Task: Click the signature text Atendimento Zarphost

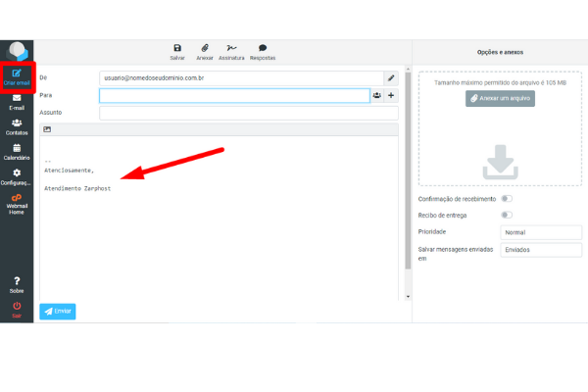Action: pos(77,189)
